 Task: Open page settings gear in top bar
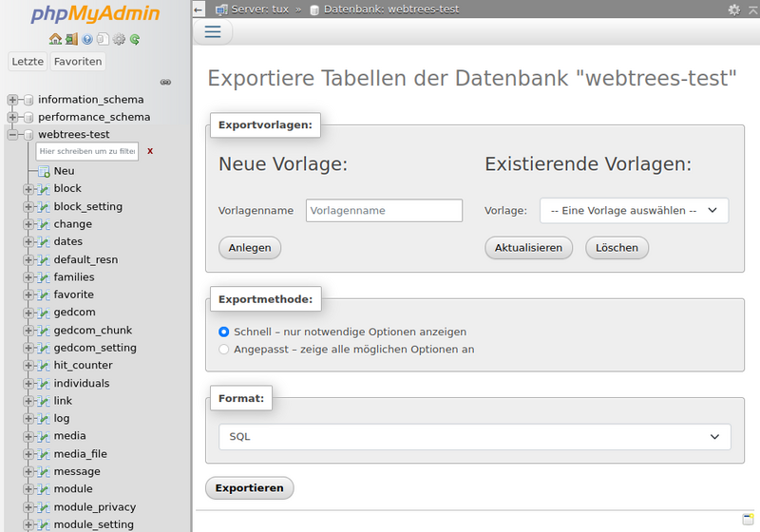(733, 9)
